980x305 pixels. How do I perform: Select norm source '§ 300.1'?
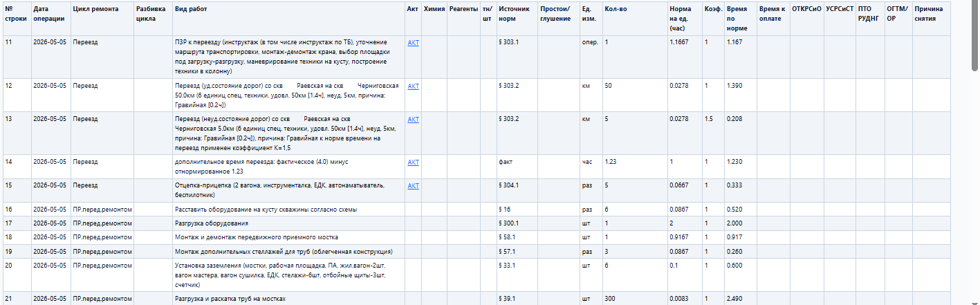pyautogui.click(x=517, y=223)
